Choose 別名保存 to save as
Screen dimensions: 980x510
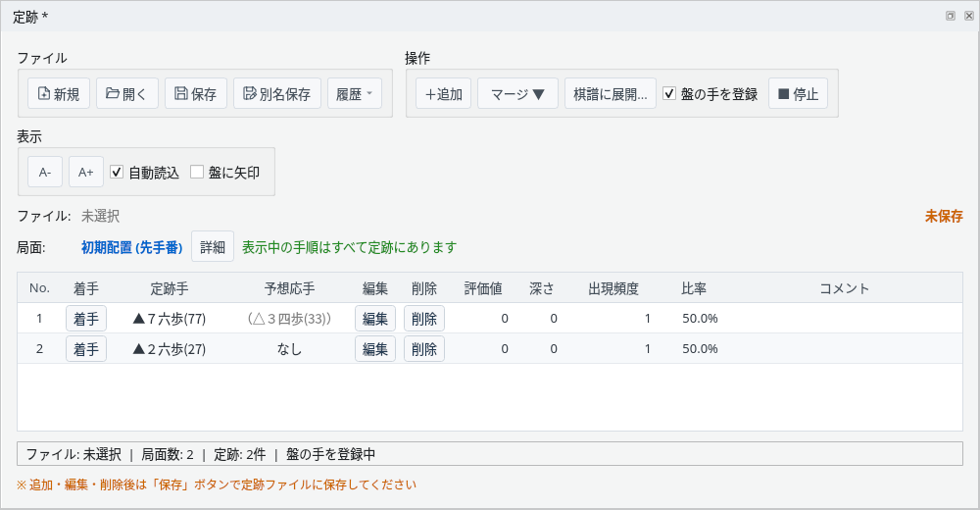point(277,93)
